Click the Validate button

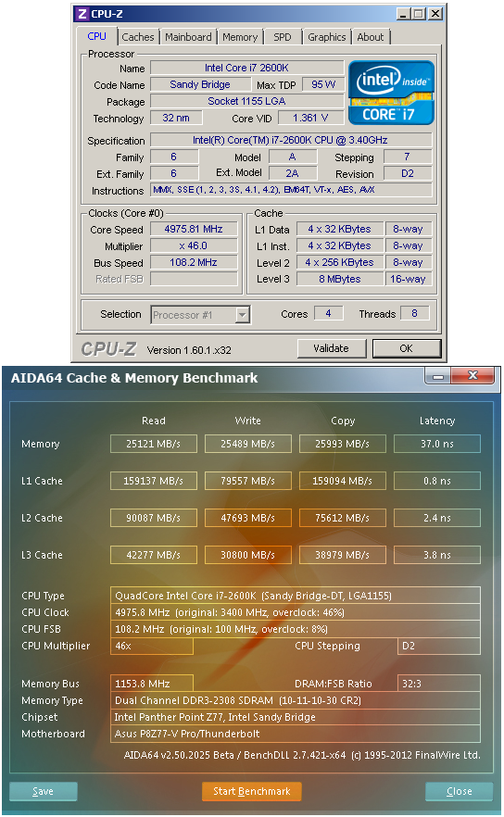pyautogui.click(x=332, y=348)
